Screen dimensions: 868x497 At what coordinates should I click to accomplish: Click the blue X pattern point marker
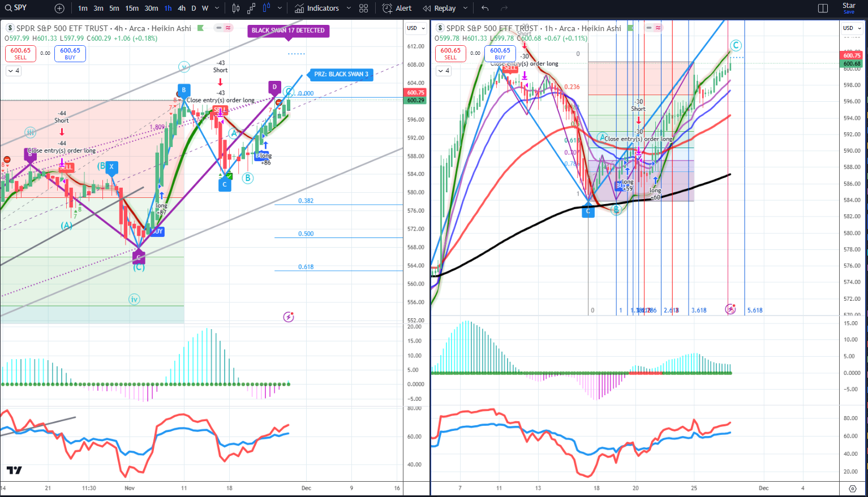(111, 167)
